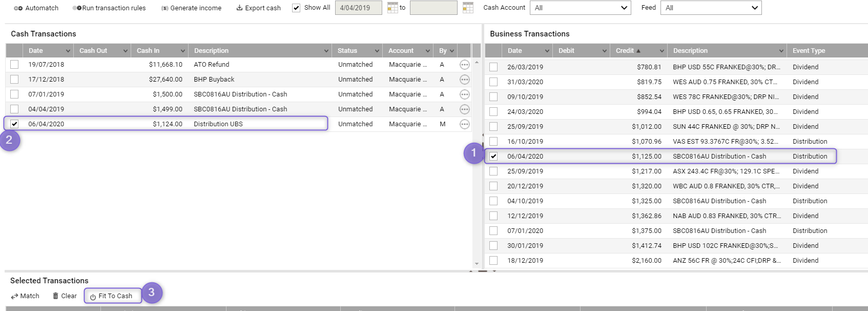Click the $27,640.00 cash in amount

pyautogui.click(x=166, y=80)
